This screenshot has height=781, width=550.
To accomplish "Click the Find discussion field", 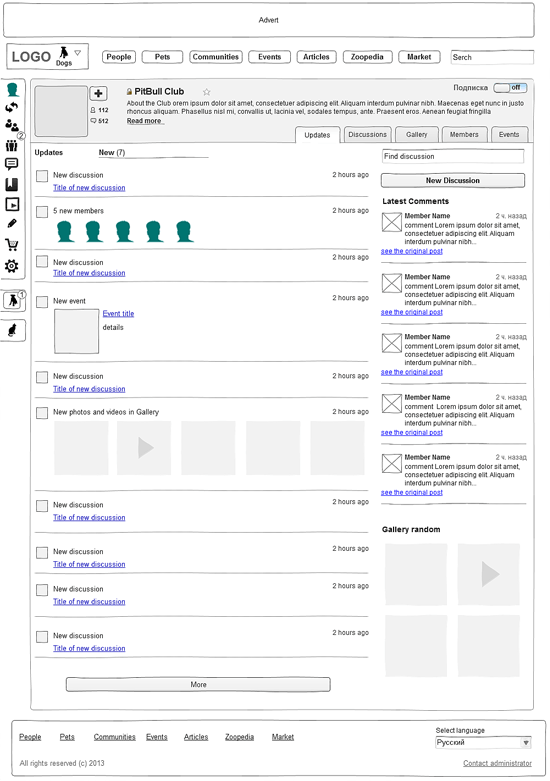I will tap(453, 156).
